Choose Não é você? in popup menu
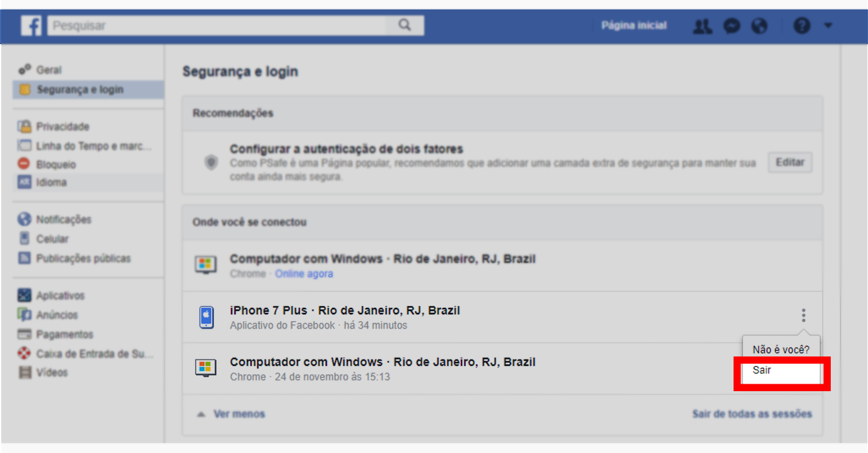This screenshot has height=453, width=868. pos(781,349)
